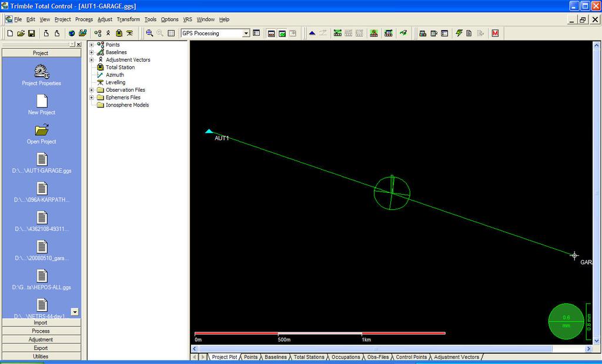Select Azimuth in the tree
Image resolution: width=602 pixels, height=364 pixels.
click(x=115, y=75)
